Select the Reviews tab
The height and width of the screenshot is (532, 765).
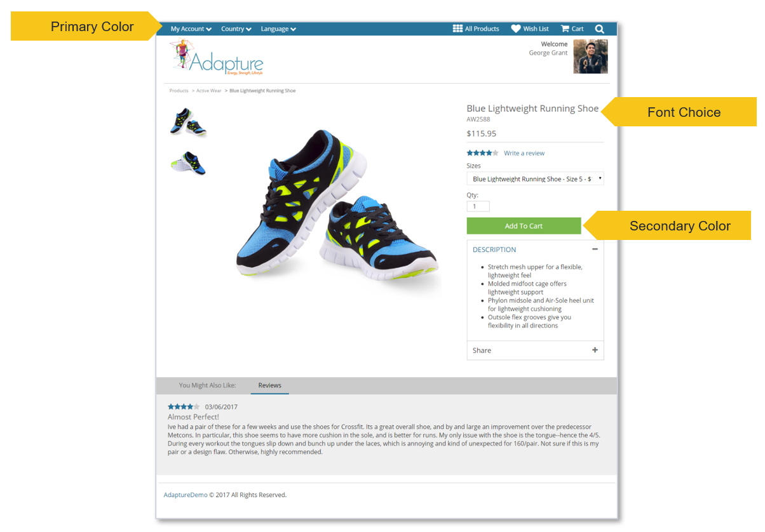[270, 385]
